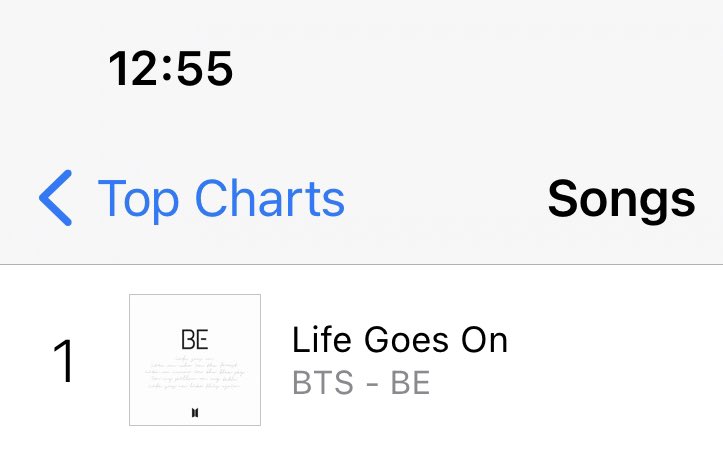Select the Life Goes On song title
The height and width of the screenshot is (454, 723).
(x=400, y=340)
